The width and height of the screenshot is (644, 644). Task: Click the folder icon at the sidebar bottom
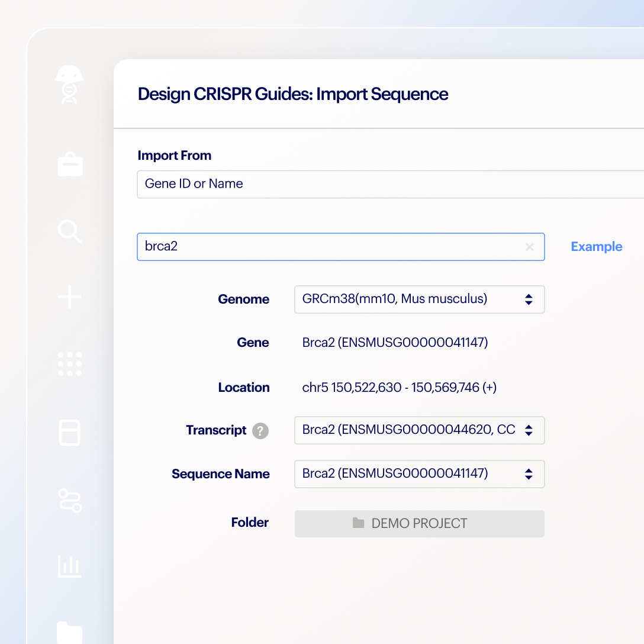click(x=69, y=633)
